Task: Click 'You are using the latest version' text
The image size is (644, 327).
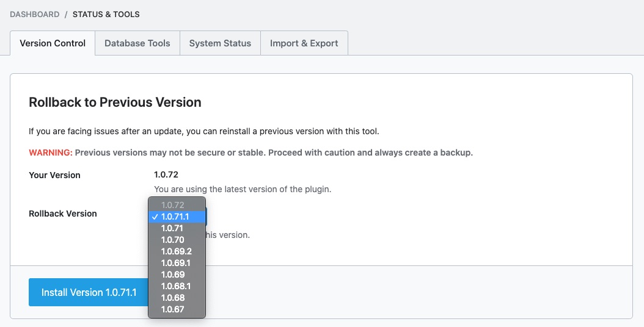Action: (x=243, y=189)
